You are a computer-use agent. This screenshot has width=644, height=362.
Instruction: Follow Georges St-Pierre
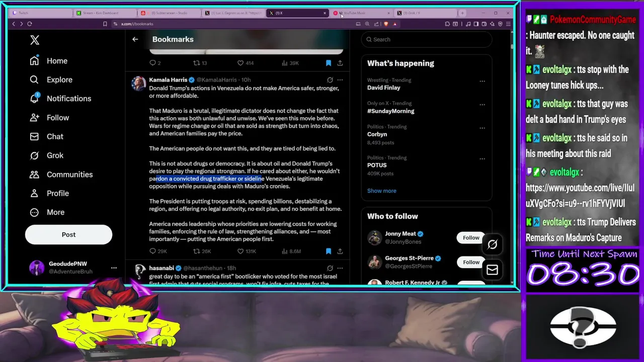pos(471,262)
